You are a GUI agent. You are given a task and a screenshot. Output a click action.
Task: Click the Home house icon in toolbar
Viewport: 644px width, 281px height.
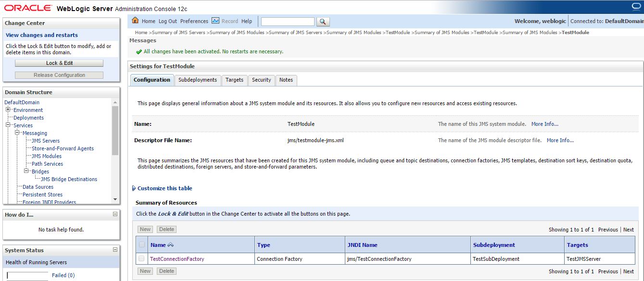click(135, 21)
